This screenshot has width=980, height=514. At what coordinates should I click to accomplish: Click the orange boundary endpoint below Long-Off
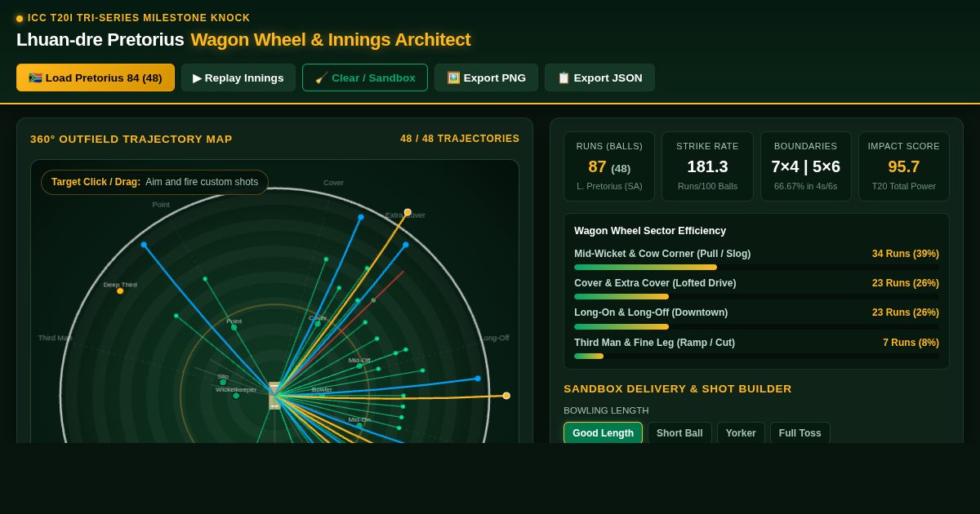tap(506, 396)
